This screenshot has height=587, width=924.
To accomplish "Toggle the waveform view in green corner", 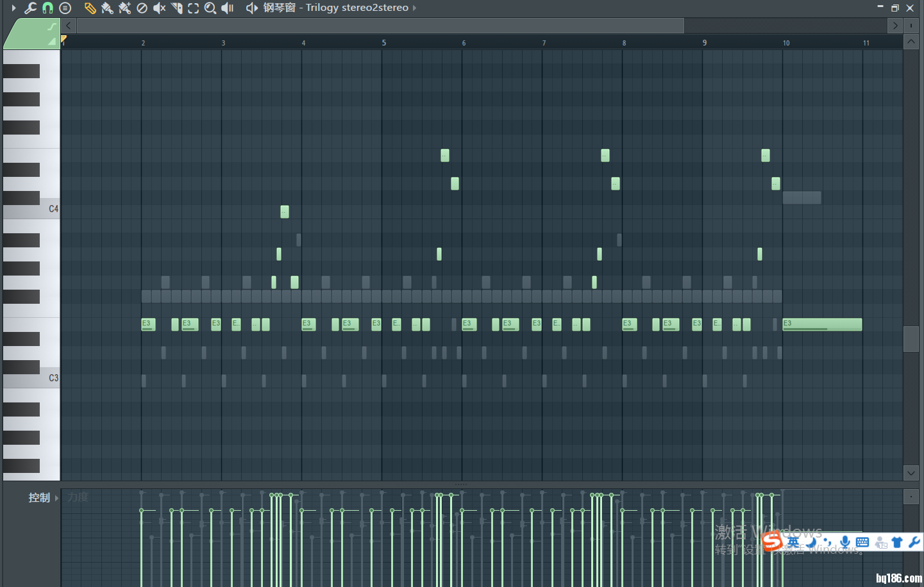I will (51, 26).
